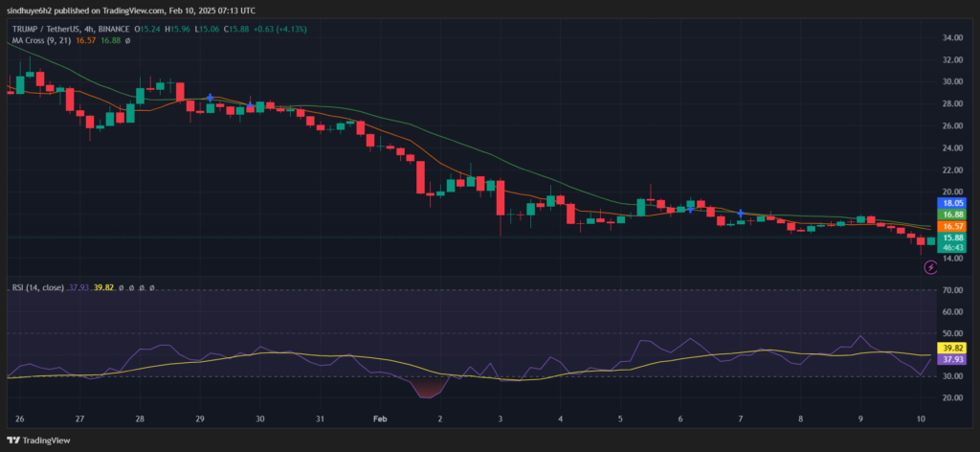Click the 8 date on the time axis

801,418
